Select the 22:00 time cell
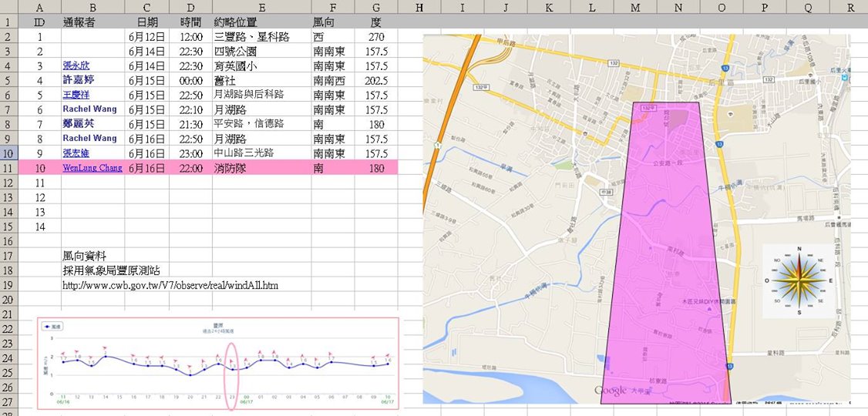The image size is (868, 416). point(190,168)
